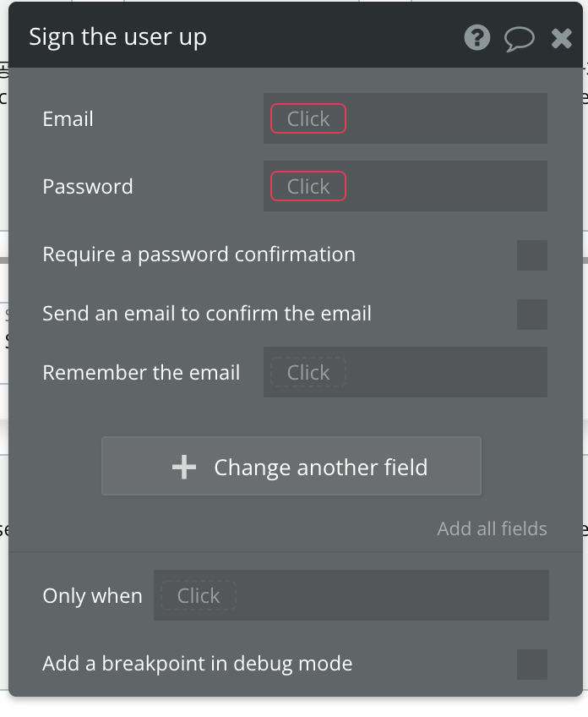This screenshot has height=717, width=588.
Task: Click the Only when condition box
Action: (x=199, y=596)
